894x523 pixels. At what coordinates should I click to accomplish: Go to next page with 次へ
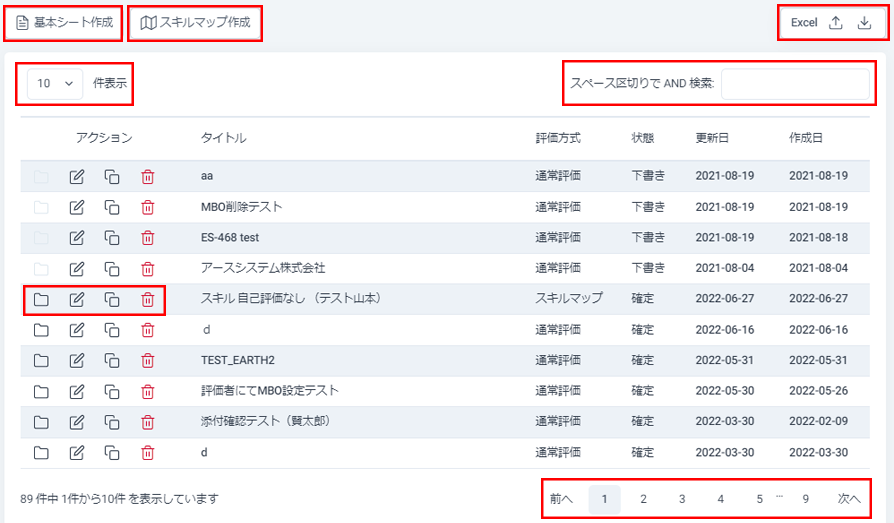[849, 499]
